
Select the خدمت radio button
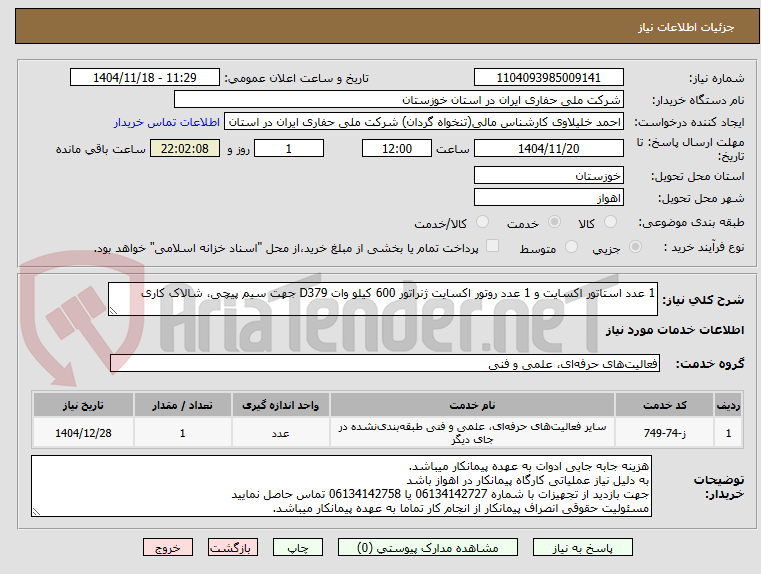(554, 222)
